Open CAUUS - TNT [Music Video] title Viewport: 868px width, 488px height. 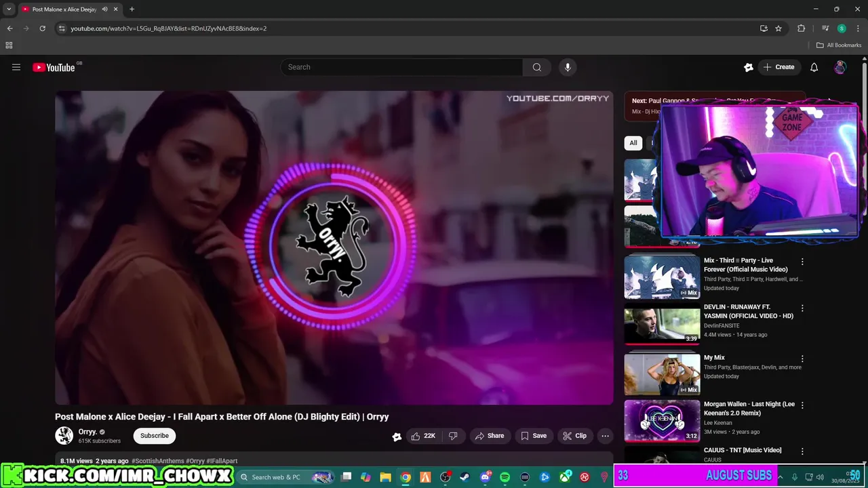coord(743,450)
